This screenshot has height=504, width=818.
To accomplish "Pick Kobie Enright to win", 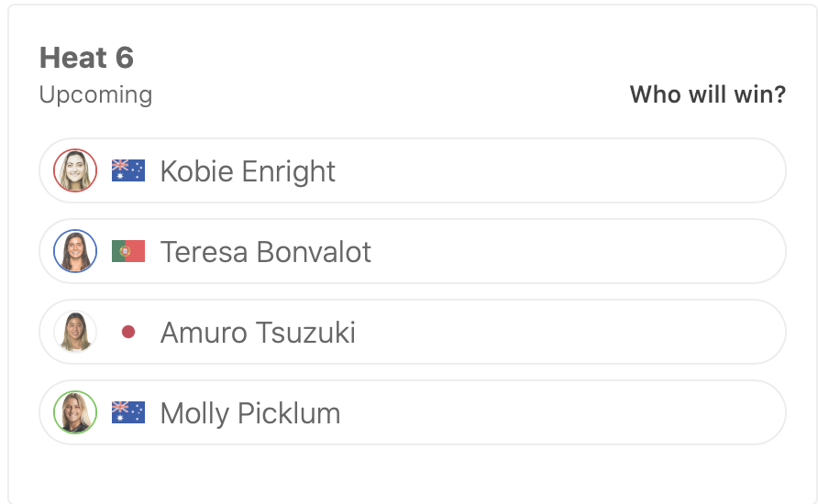I will click(550, 171).
